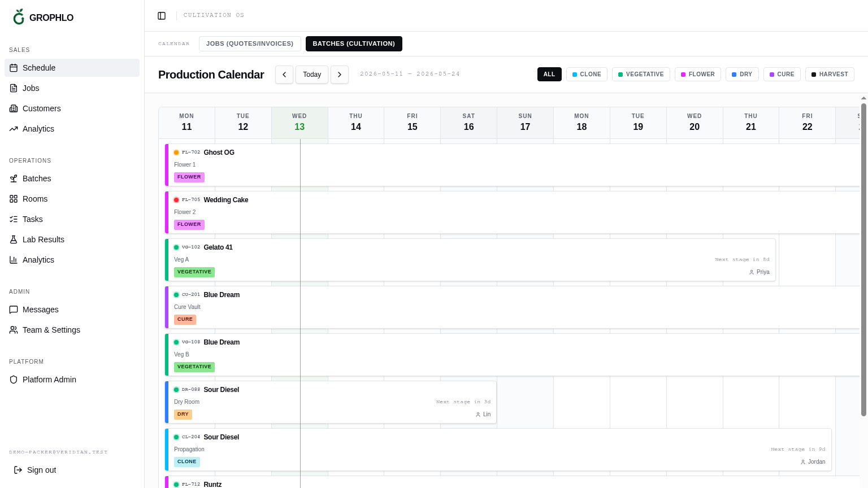Filter calendar by DRY stage
The height and width of the screenshot is (488, 868).
pos(742,75)
